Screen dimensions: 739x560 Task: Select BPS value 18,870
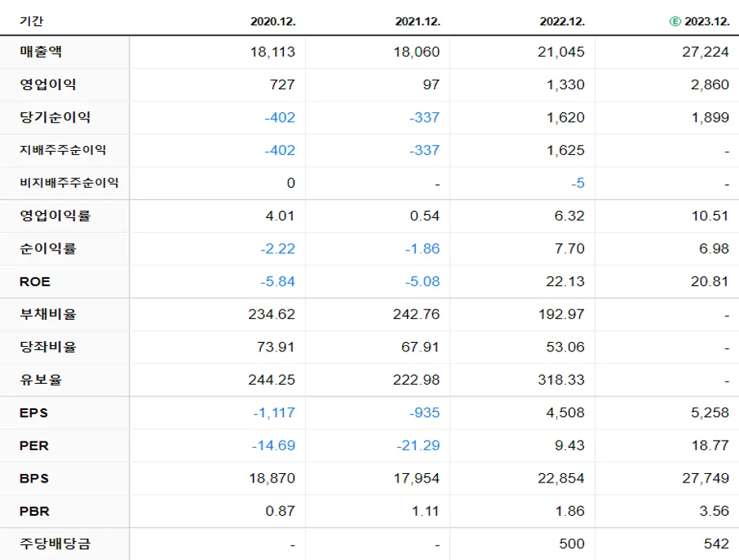pos(272,479)
